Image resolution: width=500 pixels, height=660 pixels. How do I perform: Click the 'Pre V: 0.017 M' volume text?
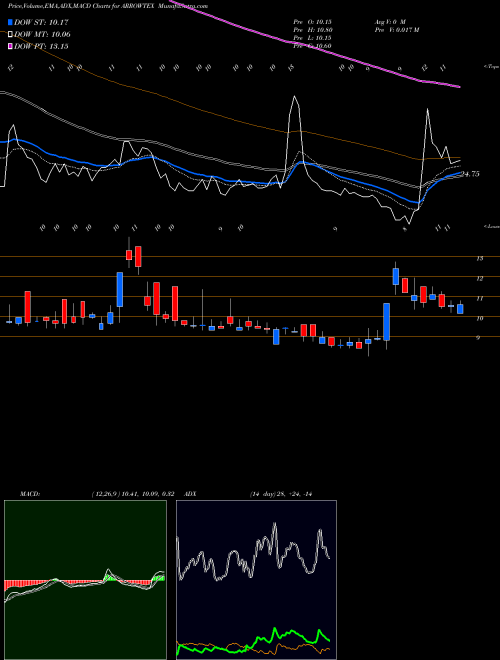(396, 30)
